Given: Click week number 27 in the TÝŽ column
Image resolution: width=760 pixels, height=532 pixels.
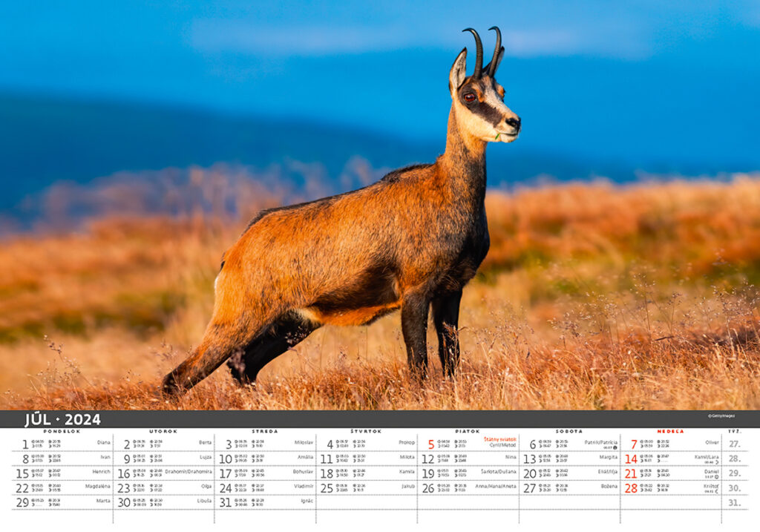Looking at the screenshot, I should tap(734, 444).
